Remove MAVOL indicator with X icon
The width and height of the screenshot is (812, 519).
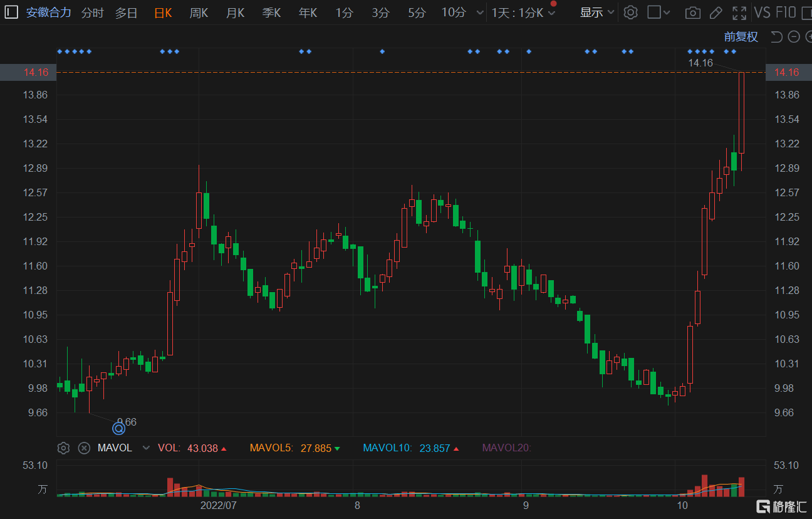(84, 448)
